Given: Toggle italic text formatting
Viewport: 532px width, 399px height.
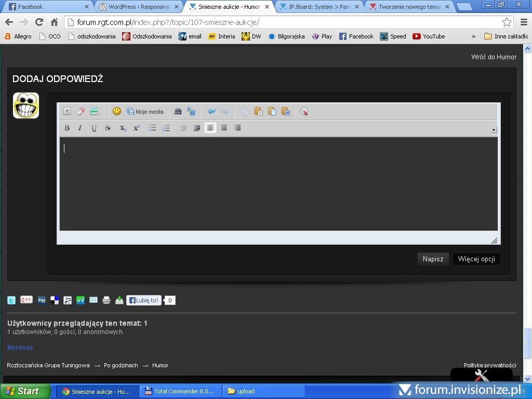Looking at the screenshot, I should (80, 128).
